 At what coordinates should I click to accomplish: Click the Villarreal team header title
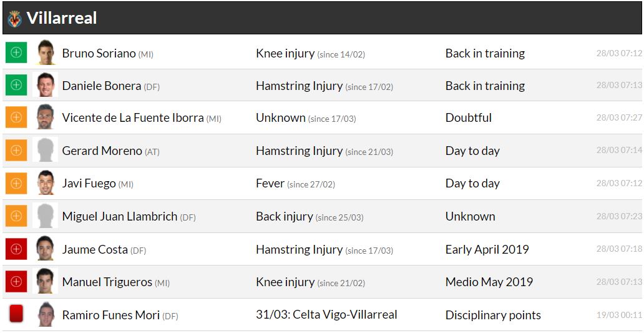coord(62,18)
